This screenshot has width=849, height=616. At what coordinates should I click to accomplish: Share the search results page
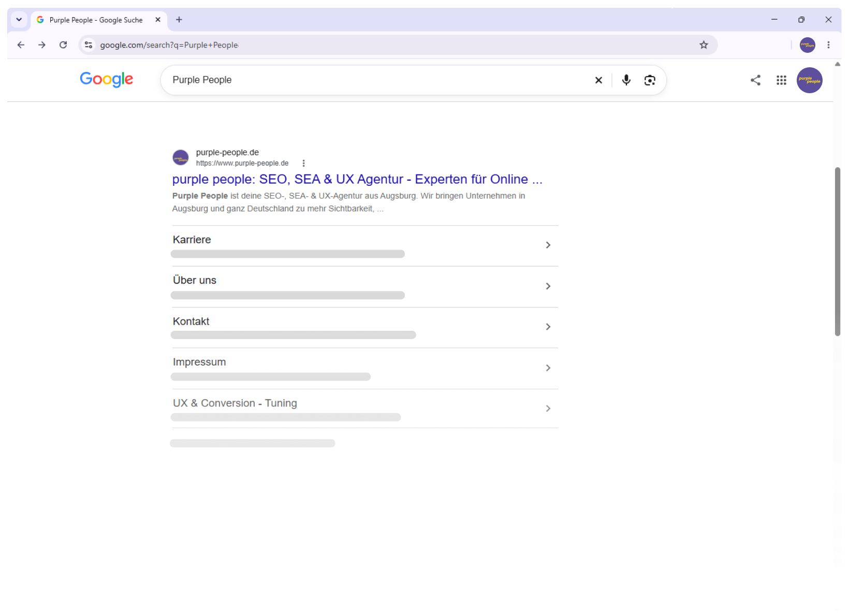(x=755, y=80)
